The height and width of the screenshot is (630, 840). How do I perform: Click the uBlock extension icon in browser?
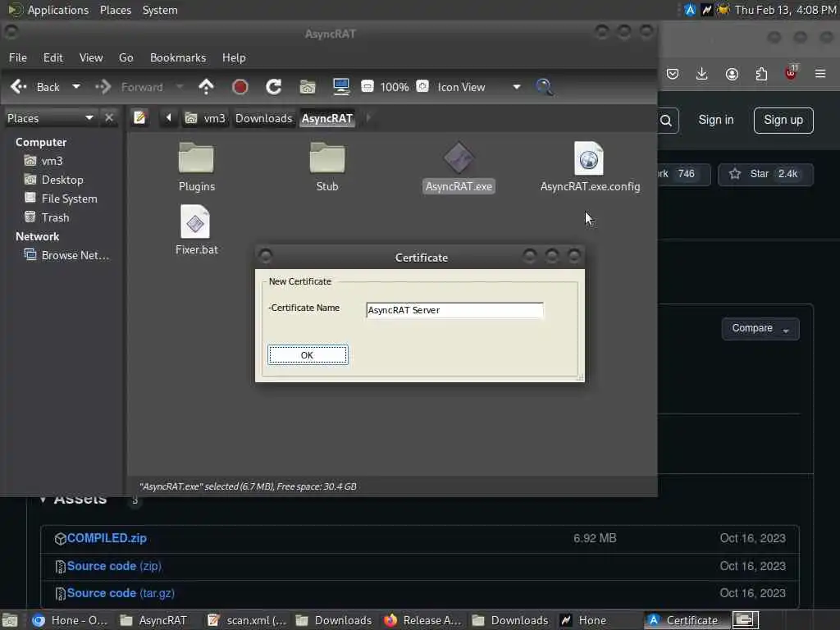[x=791, y=73]
